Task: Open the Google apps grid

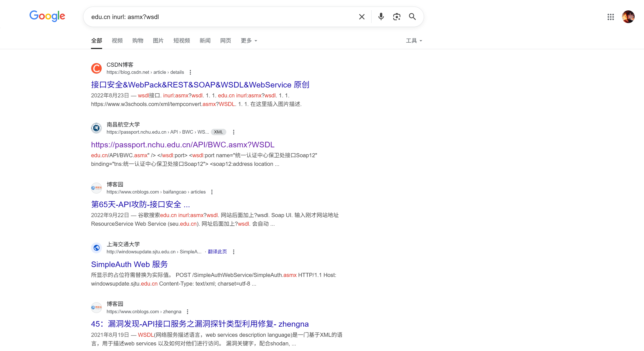Action: (x=611, y=17)
